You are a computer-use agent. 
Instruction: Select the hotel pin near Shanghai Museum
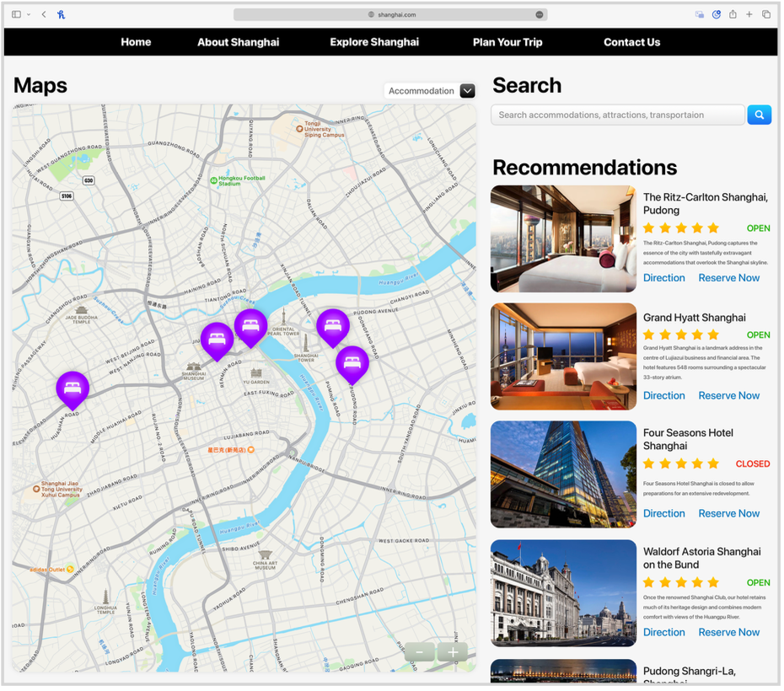coord(217,343)
